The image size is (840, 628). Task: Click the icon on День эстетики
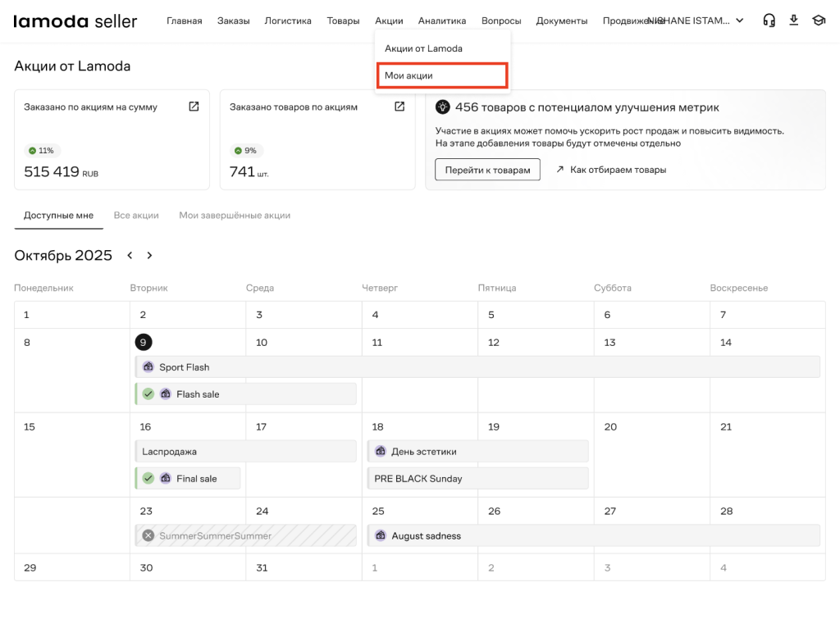pyautogui.click(x=381, y=452)
